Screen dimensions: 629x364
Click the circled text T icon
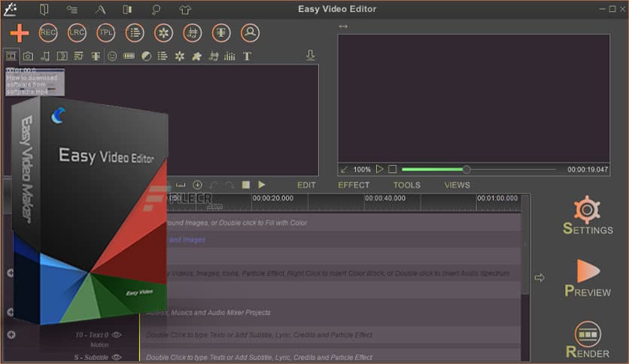coord(221,33)
